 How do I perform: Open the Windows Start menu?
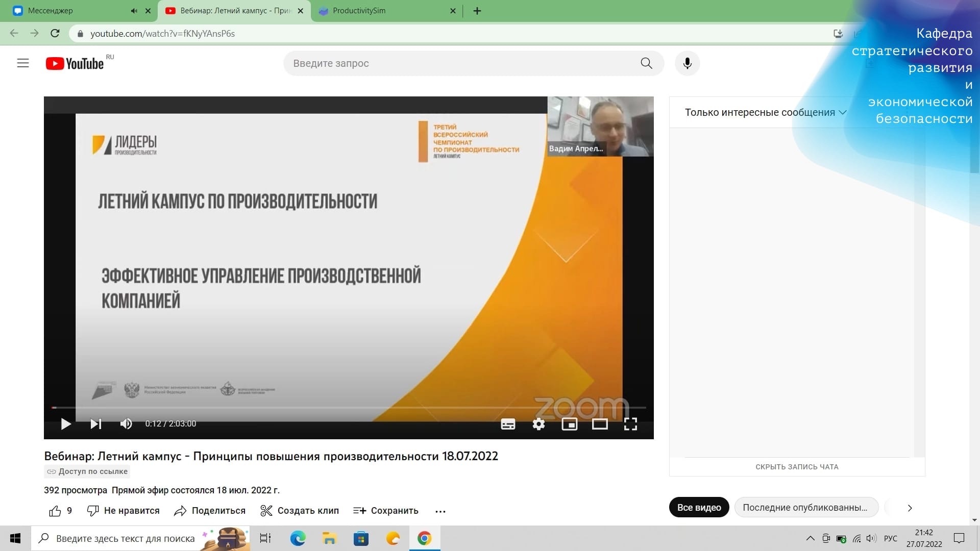(15, 538)
